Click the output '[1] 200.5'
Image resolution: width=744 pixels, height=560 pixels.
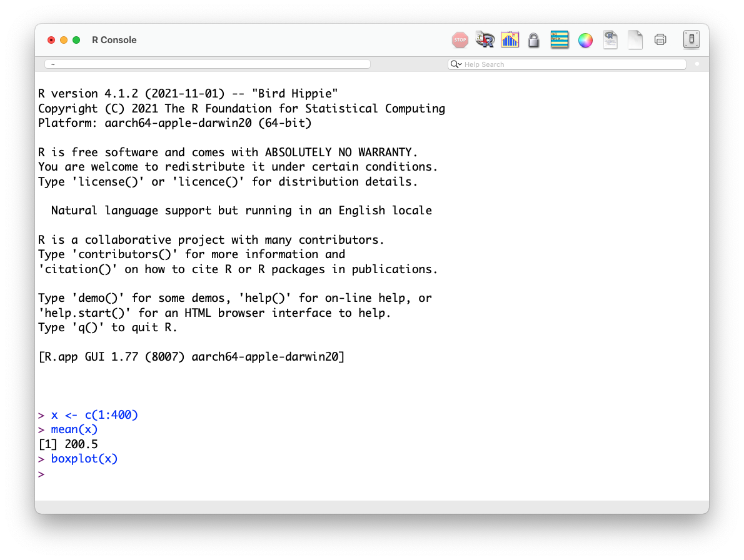(68, 444)
